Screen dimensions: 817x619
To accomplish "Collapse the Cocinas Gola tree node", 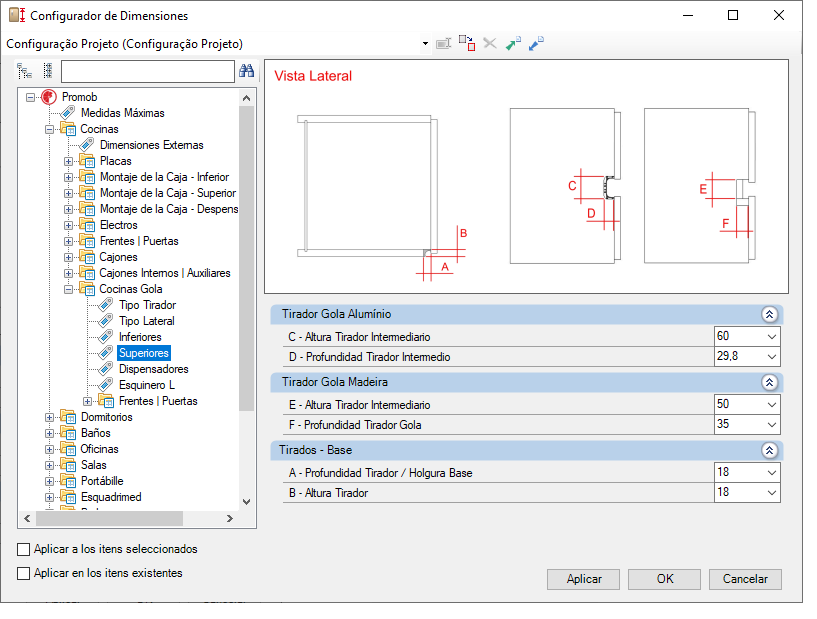I will tap(68, 289).
